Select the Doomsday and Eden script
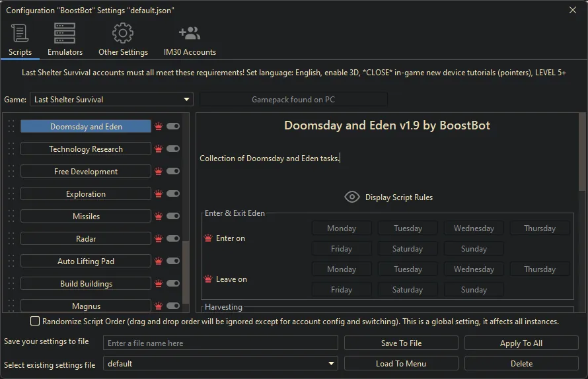The image size is (588, 379). click(x=86, y=126)
